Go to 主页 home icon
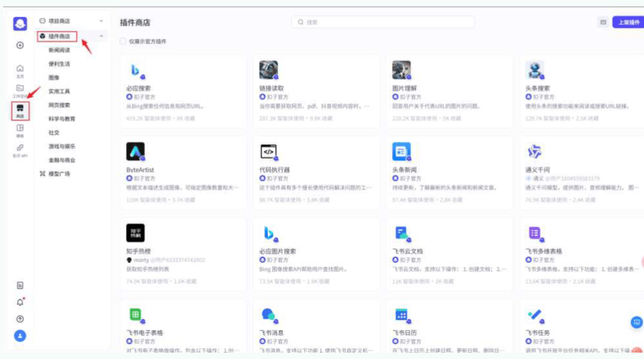The width and height of the screenshot is (644, 359). (x=20, y=71)
